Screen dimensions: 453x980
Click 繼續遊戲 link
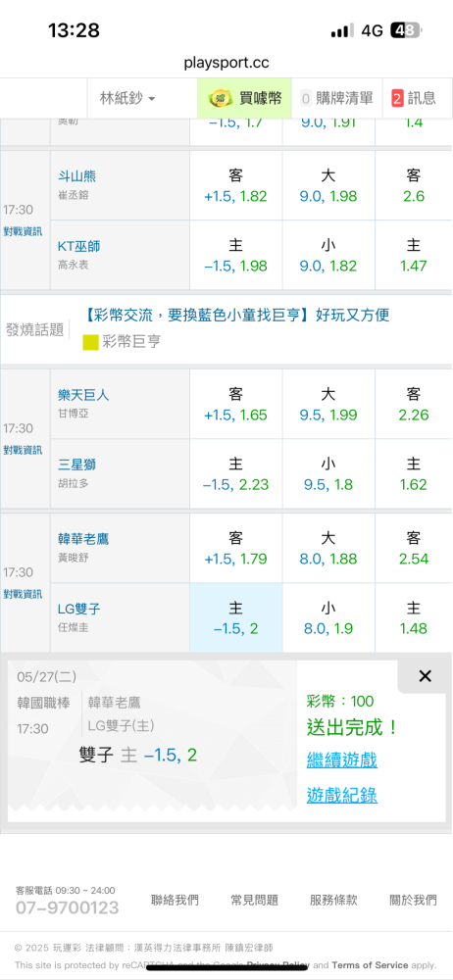click(341, 760)
